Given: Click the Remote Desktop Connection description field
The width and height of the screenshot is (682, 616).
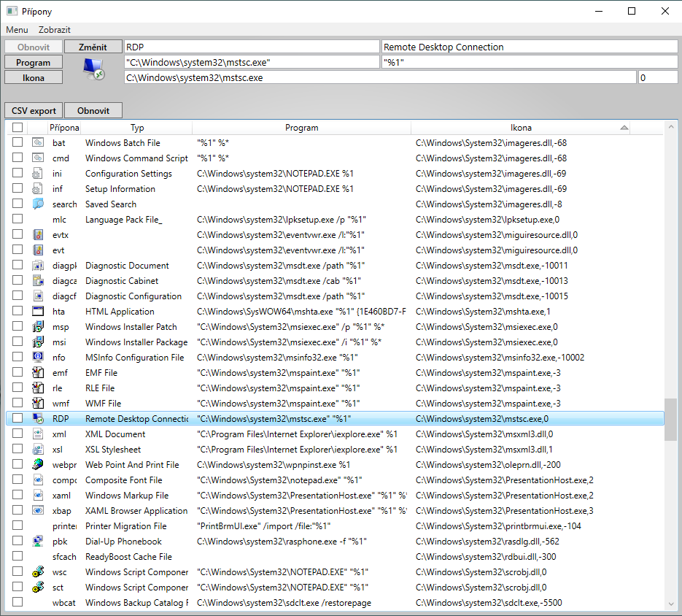Looking at the screenshot, I should coord(530,47).
